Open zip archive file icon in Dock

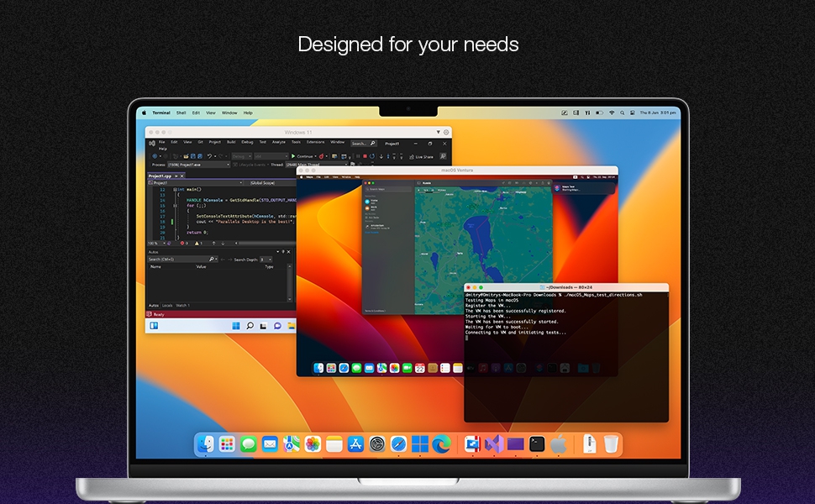(x=590, y=444)
